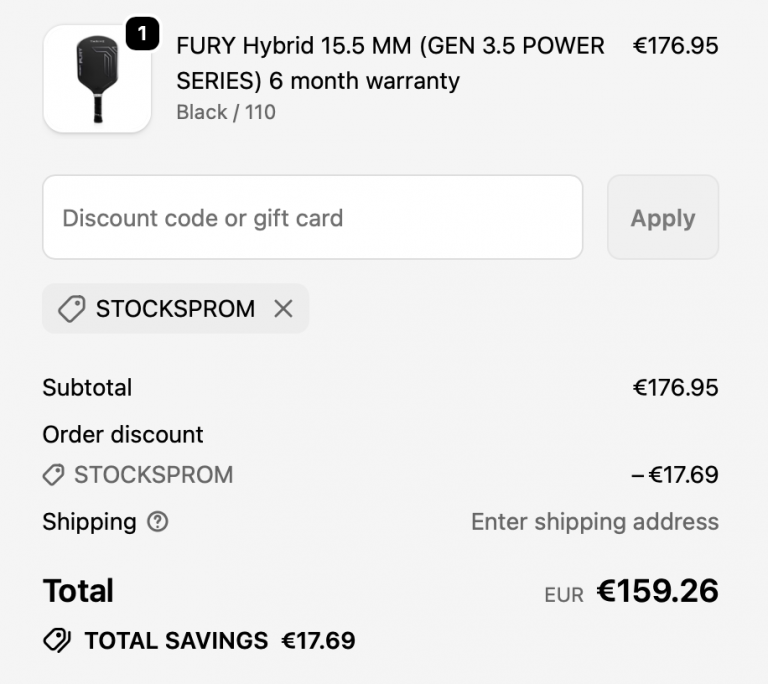Click the Enter shipping address text
The height and width of the screenshot is (684, 768).
[x=594, y=522]
